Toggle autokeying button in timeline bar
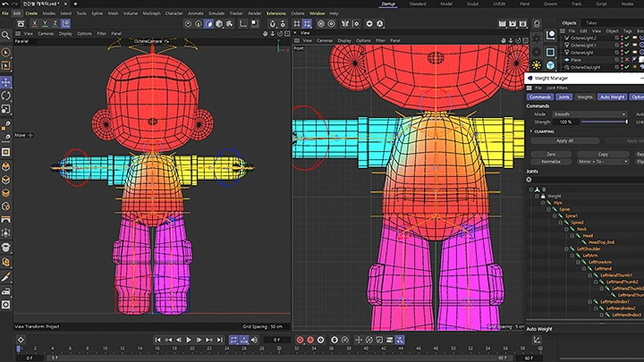Screen dimensions: 644x362 [310, 340]
